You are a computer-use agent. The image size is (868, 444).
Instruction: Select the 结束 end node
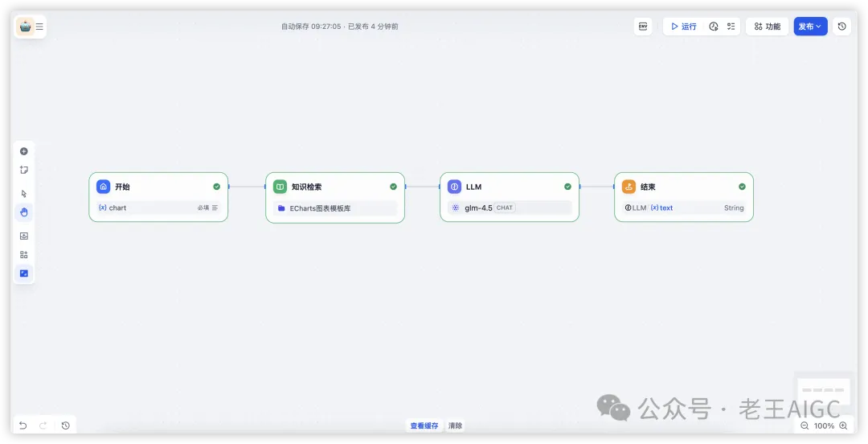(684, 197)
